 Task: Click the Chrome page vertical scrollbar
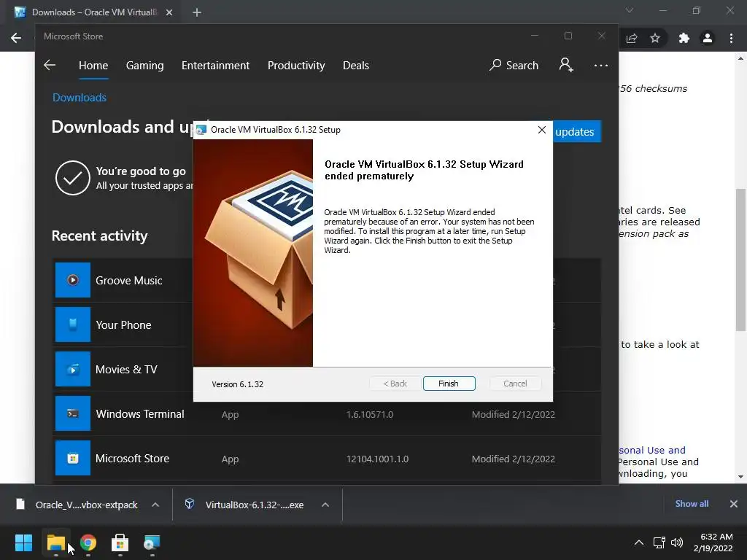pyautogui.click(x=740, y=260)
